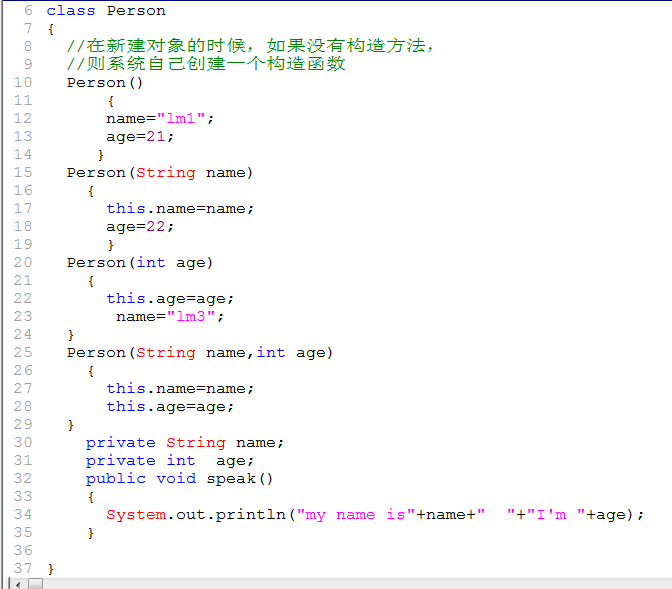The image size is (672, 589).
Task: Click the horizontal scrollbar left arrow
Action: tap(18, 584)
